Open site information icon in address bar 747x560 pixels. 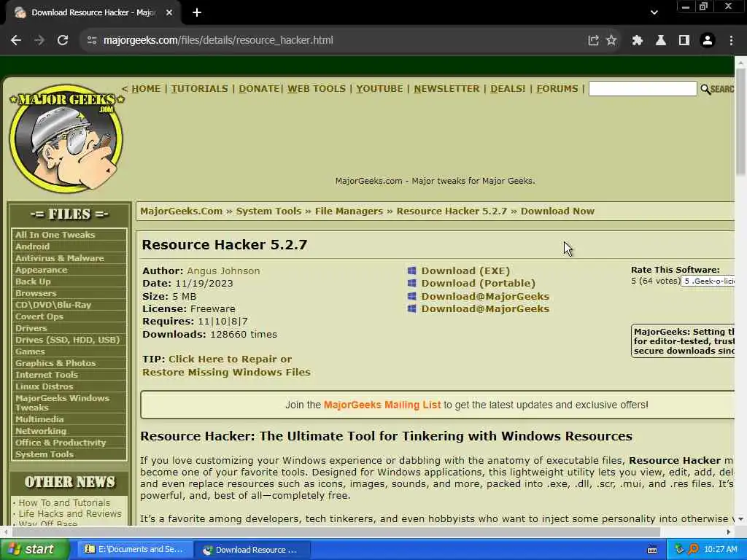[x=92, y=41]
